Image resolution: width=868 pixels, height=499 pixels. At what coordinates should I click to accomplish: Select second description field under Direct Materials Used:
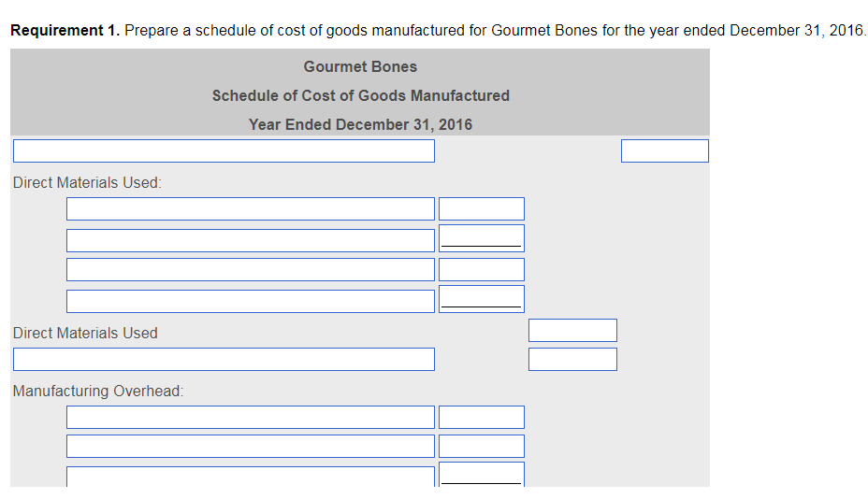pos(250,240)
